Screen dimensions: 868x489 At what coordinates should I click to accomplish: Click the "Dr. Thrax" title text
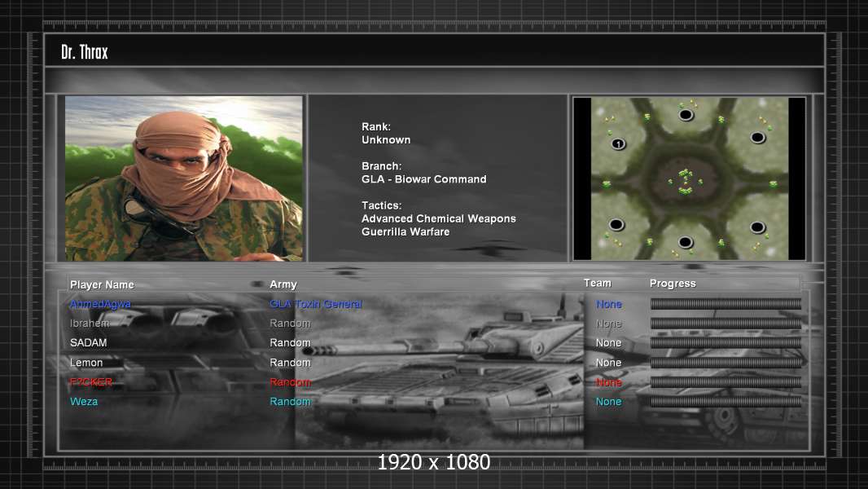85,52
